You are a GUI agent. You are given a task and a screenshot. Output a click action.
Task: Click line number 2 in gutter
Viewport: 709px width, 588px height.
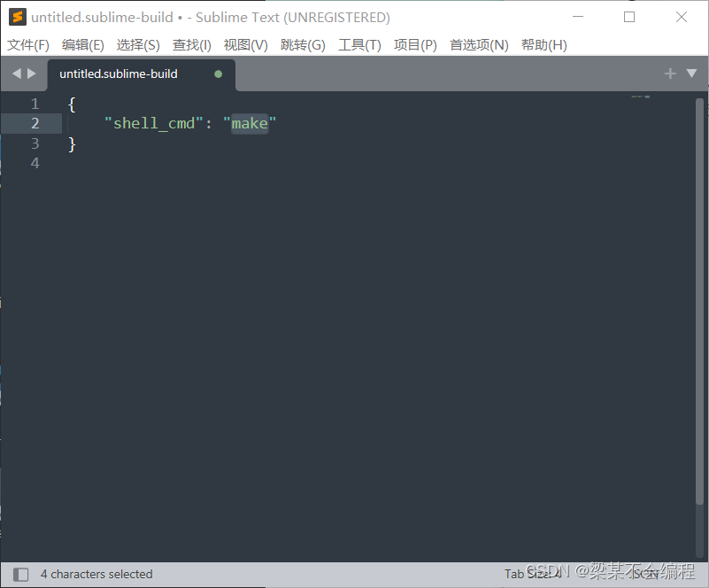[35, 123]
